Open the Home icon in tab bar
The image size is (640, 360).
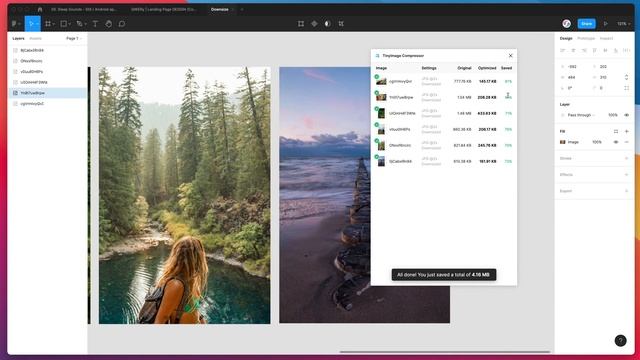tap(40, 9)
